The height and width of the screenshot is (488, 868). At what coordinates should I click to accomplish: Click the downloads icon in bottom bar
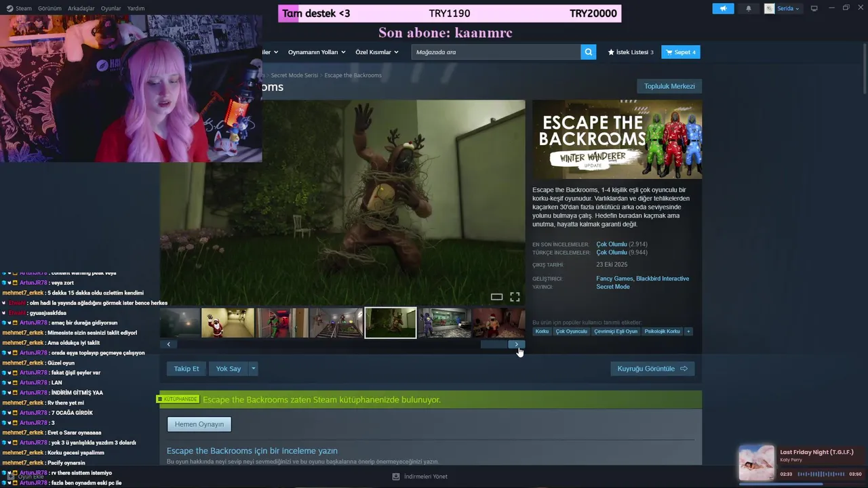point(396,476)
